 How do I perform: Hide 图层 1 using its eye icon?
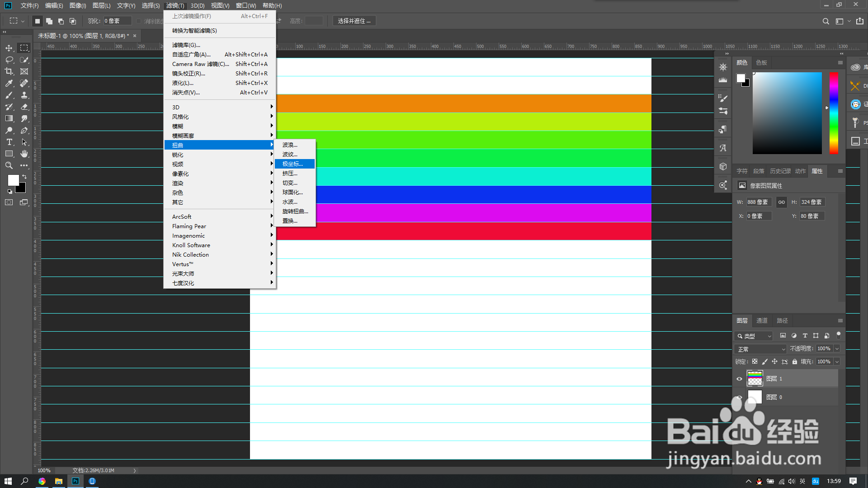(740, 379)
